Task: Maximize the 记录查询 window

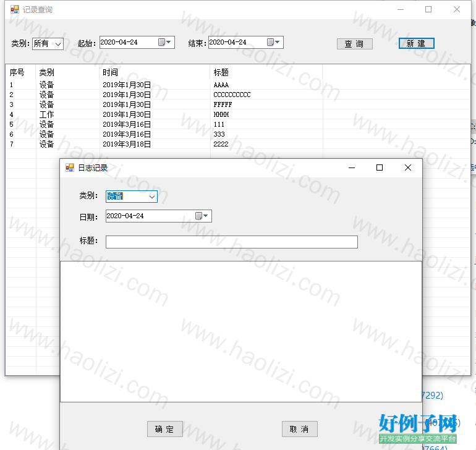Action: [428, 9]
